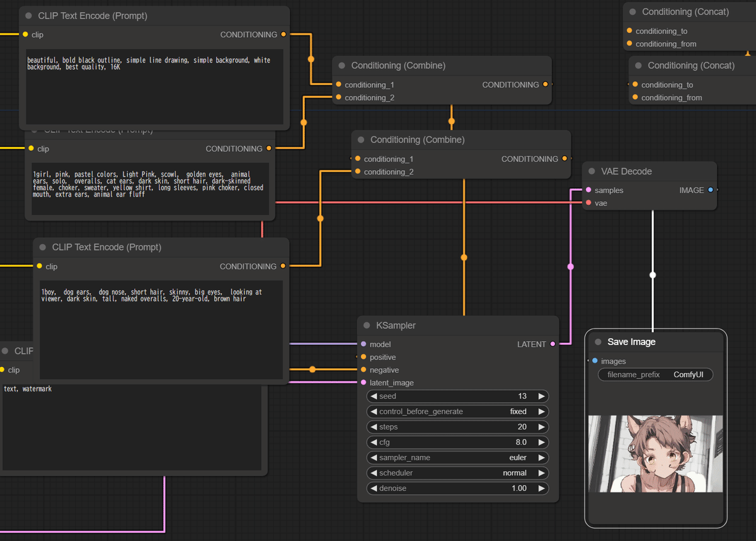The image size is (756, 541).
Task: Click the images input port on Save Image
Action: 595,361
